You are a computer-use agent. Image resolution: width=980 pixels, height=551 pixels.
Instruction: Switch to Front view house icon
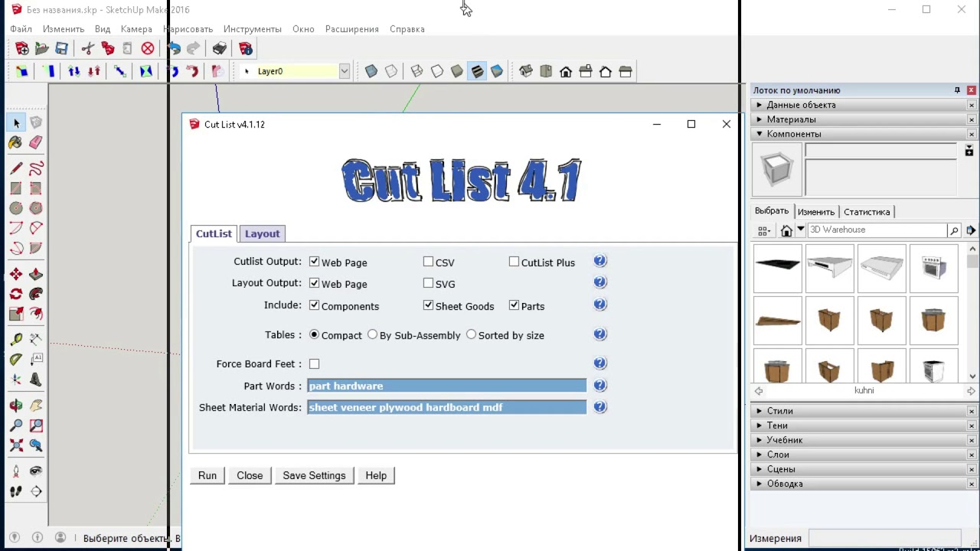[x=566, y=71]
